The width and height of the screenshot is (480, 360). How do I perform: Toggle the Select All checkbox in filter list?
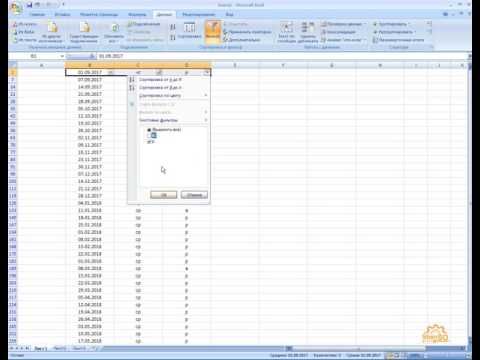coord(149,130)
